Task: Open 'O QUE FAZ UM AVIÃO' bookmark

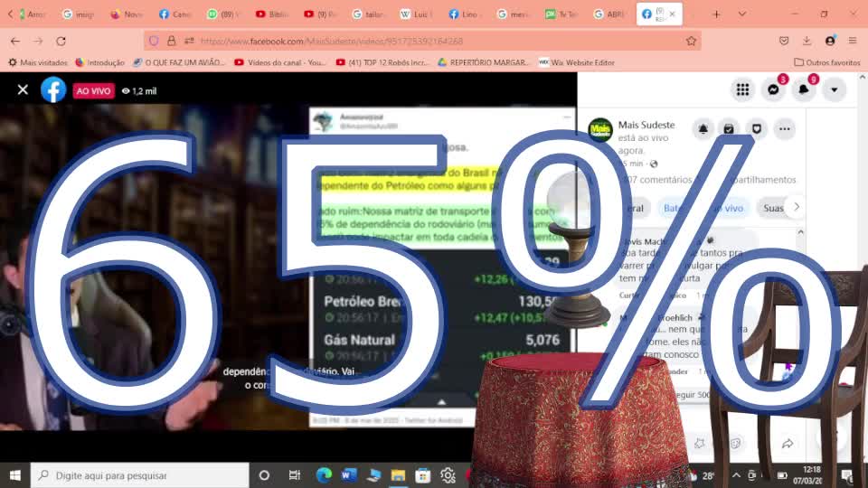Action: point(179,62)
